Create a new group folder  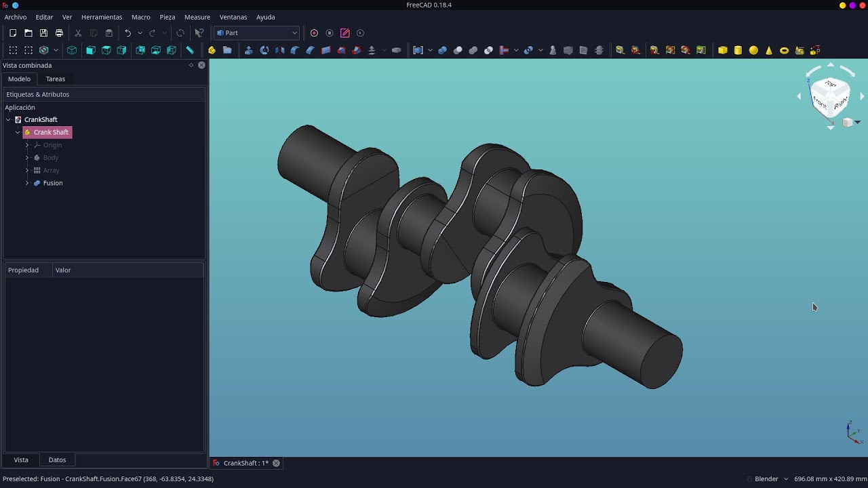click(227, 50)
